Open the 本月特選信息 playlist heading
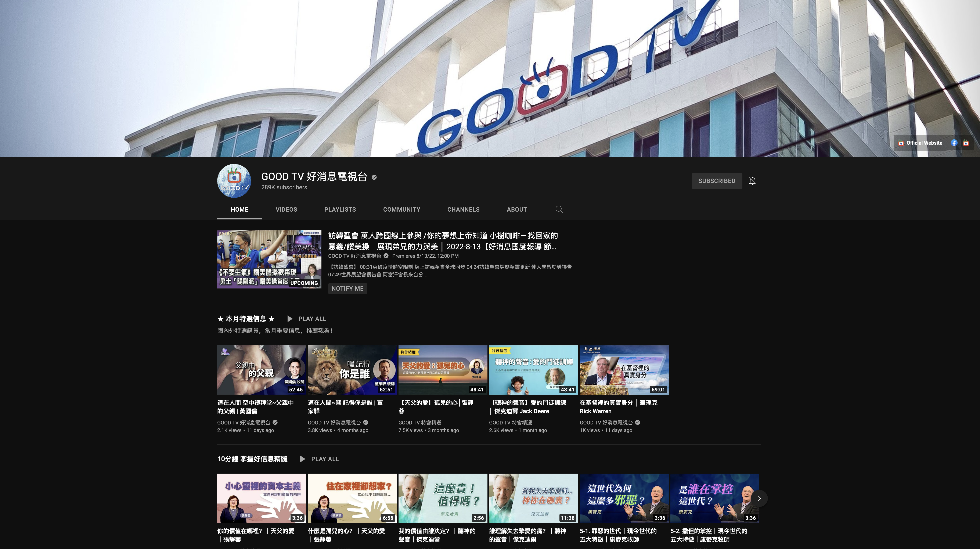This screenshot has width=980, height=549. tap(246, 319)
